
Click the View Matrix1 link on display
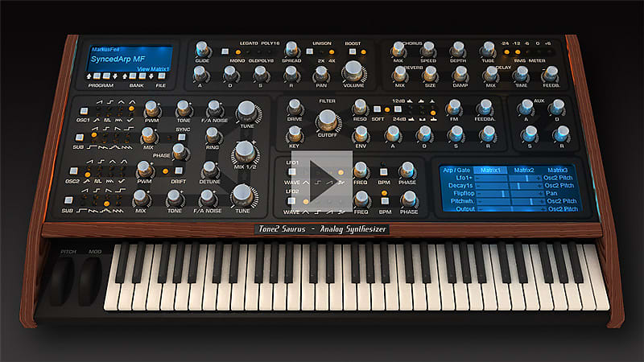click(x=154, y=70)
